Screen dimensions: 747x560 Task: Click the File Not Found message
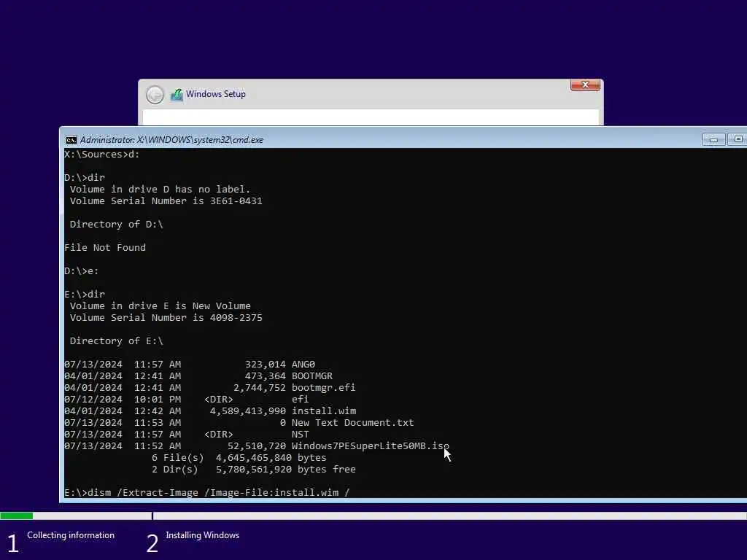click(105, 248)
